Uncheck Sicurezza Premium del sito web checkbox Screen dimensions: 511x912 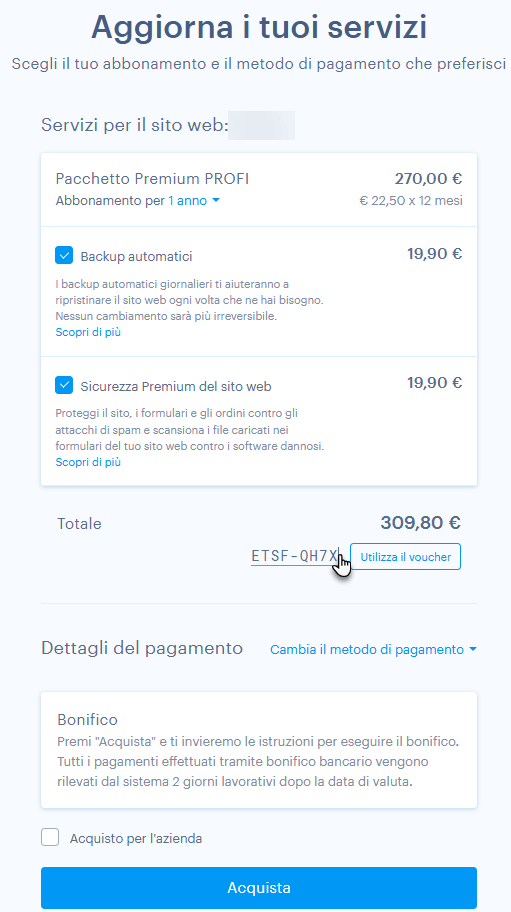[64, 385]
